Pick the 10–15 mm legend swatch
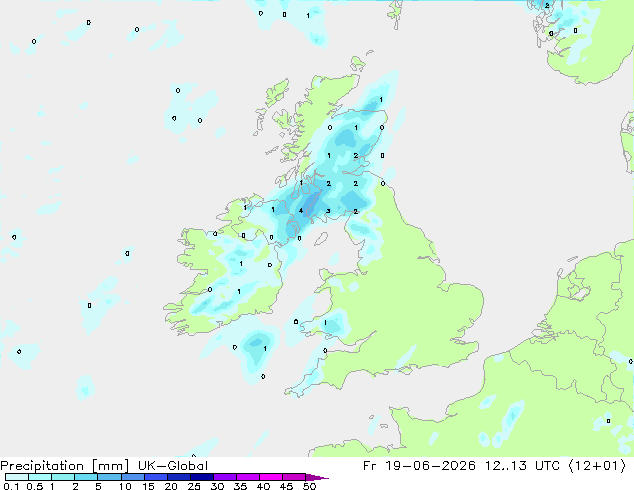The height and width of the screenshot is (490, 634). pyautogui.click(x=132, y=477)
